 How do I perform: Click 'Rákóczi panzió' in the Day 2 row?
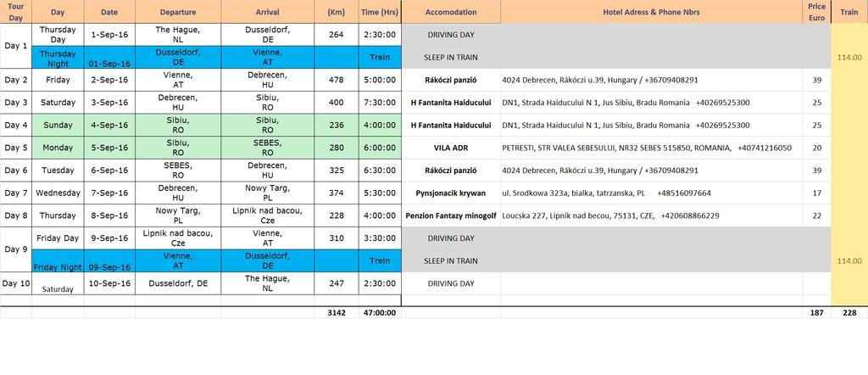pyautogui.click(x=451, y=80)
